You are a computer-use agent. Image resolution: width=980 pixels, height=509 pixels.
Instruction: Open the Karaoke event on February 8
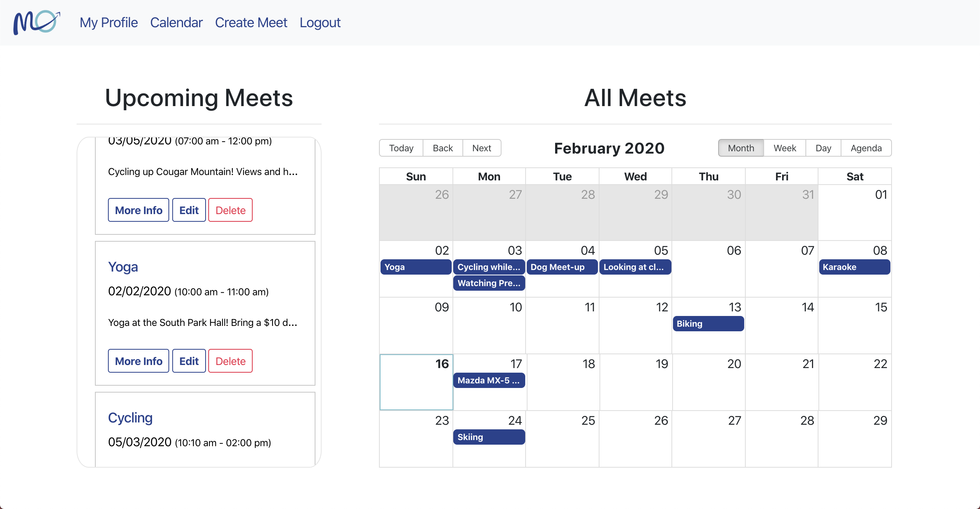click(x=854, y=267)
